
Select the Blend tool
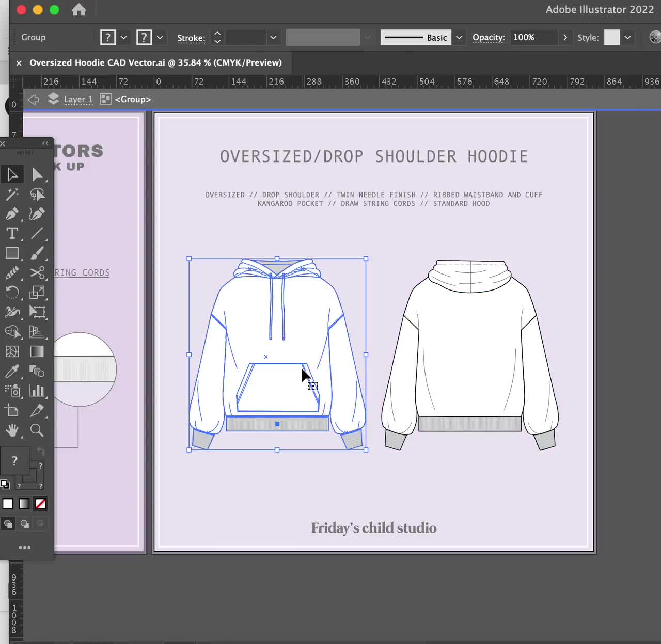pyautogui.click(x=37, y=371)
